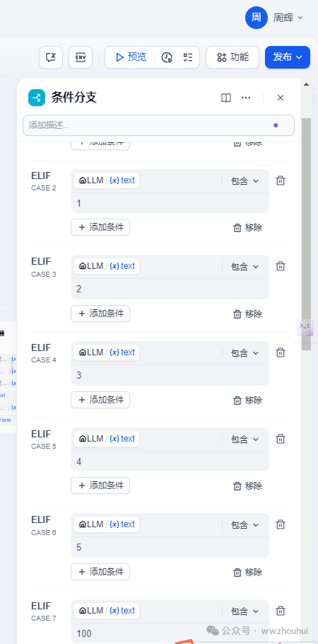318x644 pixels.
Task: Click 移除 to remove CASE 4
Action: coord(248,400)
